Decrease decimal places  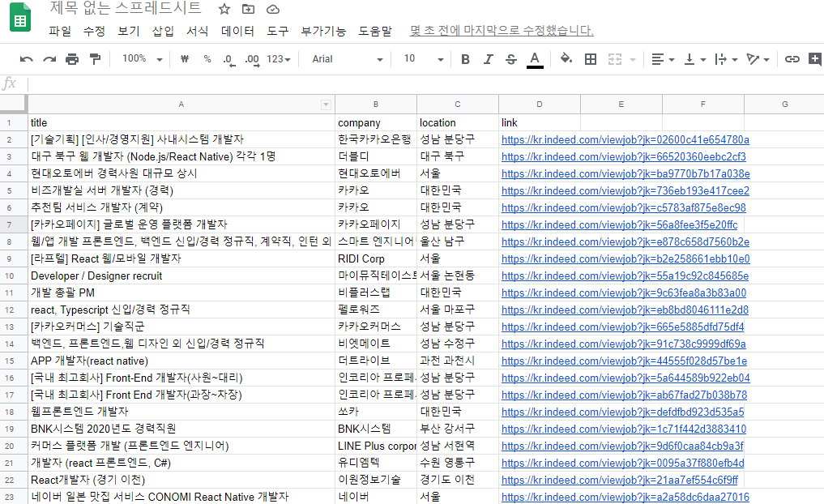(x=228, y=59)
